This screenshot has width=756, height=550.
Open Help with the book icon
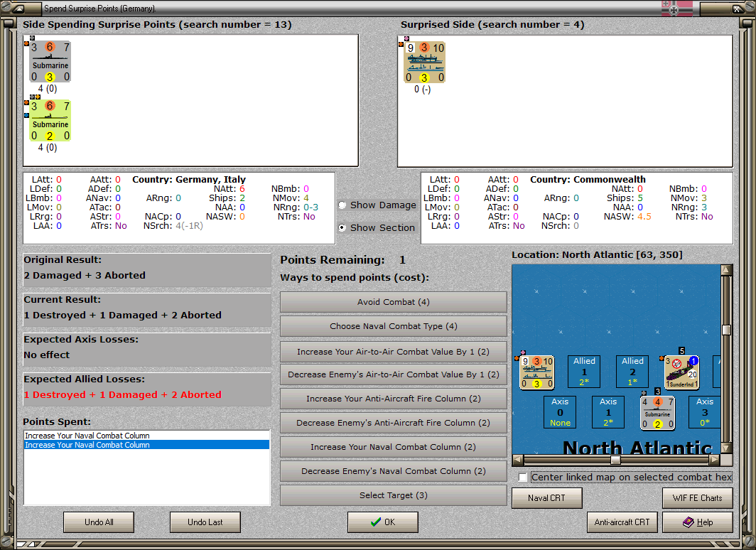(x=698, y=522)
